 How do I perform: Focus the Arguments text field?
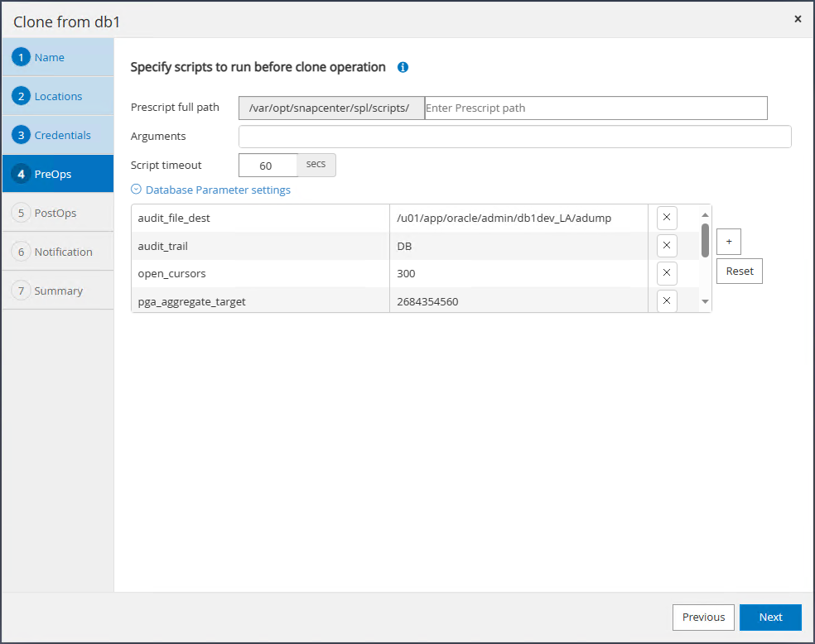tap(514, 137)
